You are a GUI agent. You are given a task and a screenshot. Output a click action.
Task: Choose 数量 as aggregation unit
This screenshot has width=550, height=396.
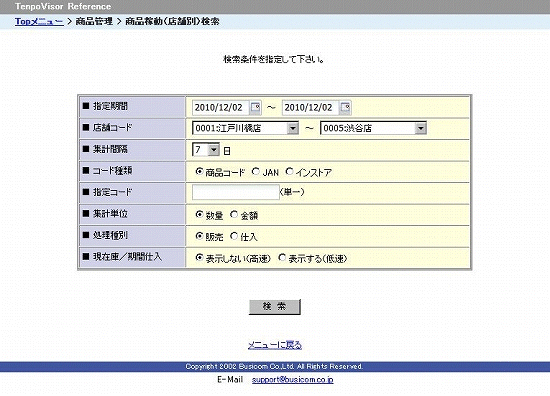click(199, 214)
